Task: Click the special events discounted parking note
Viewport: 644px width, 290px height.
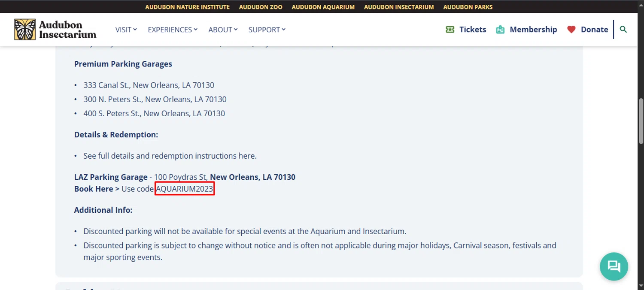Action: point(245,231)
